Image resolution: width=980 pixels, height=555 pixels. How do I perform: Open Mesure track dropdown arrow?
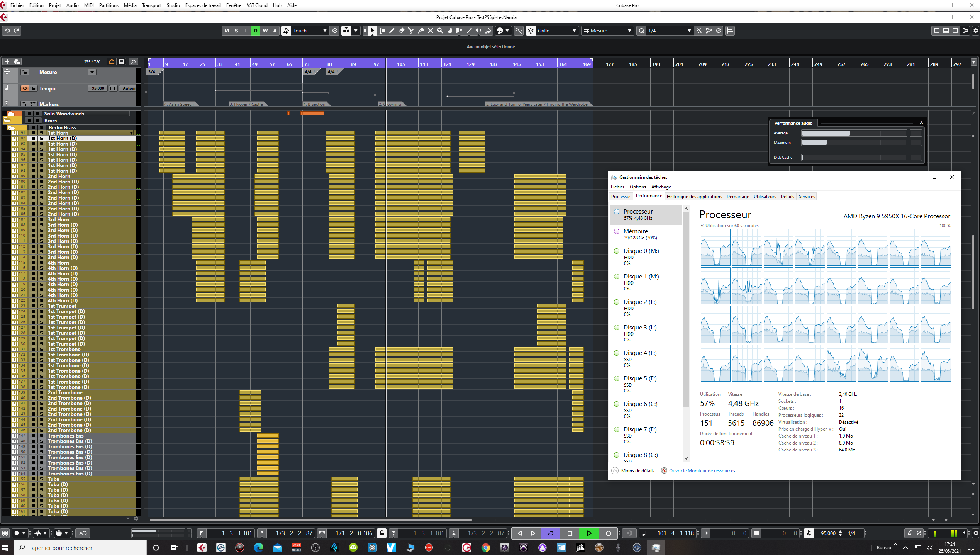point(92,72)
